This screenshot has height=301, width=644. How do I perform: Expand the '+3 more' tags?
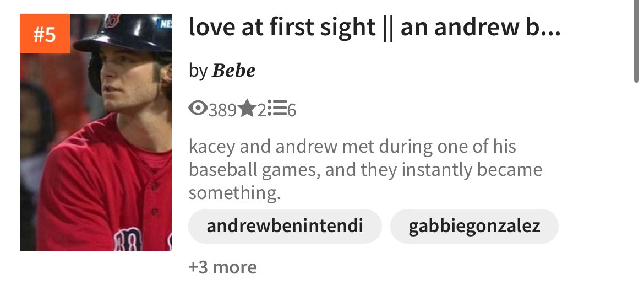coord(222,267)
